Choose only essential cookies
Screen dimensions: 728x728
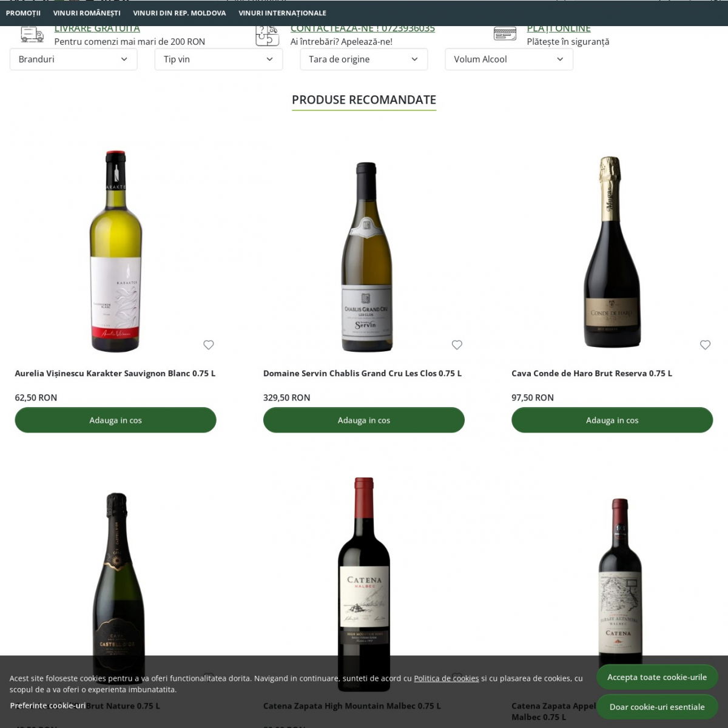657,707
